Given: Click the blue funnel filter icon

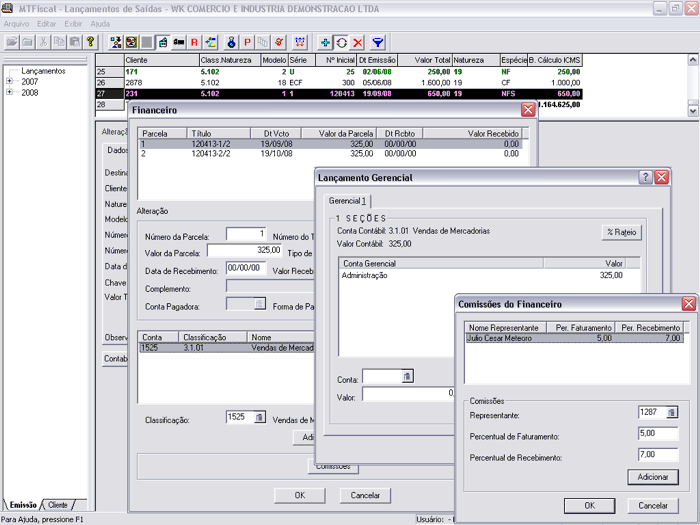Looking at the screenshot, I should tap(378, 42).
